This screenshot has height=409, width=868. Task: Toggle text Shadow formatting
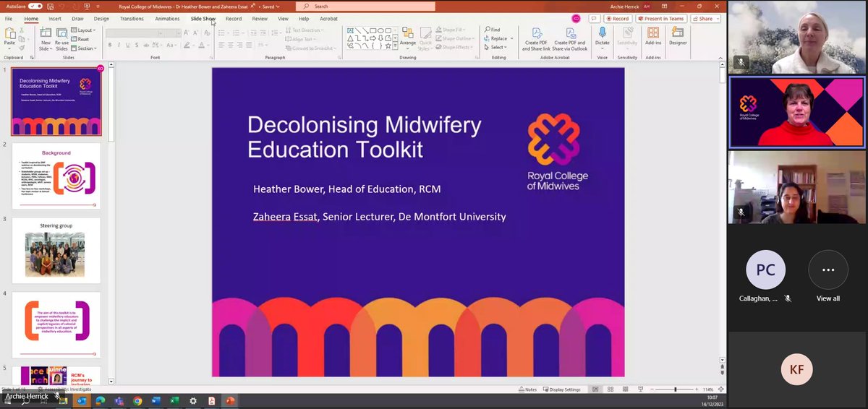coord(138,45)
